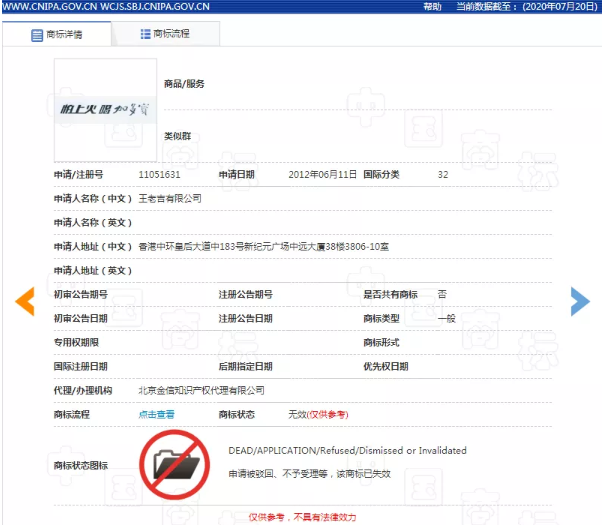Select international class value 32

pos(443,175)
